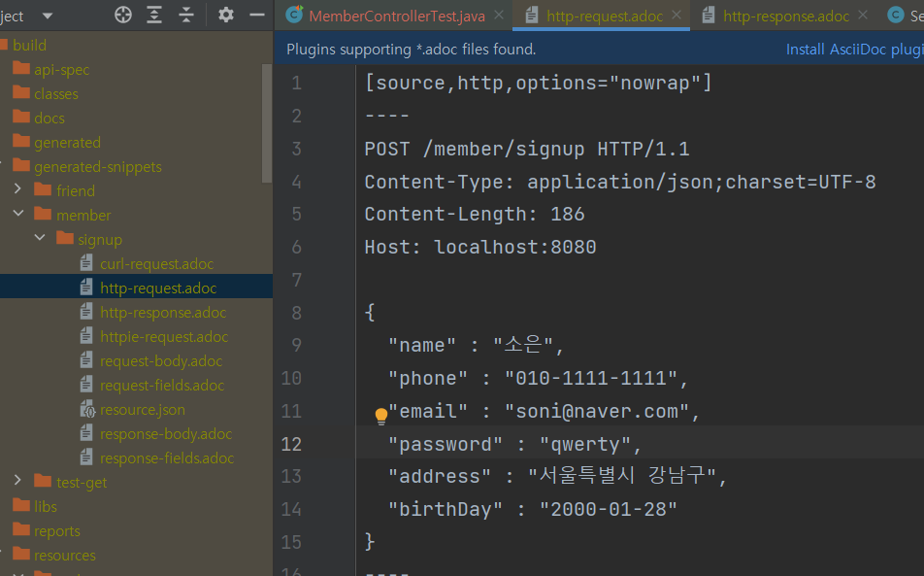Open httpie-request.adoc file
This screenshot has width=924, height=576.
(x=164, y=337)
